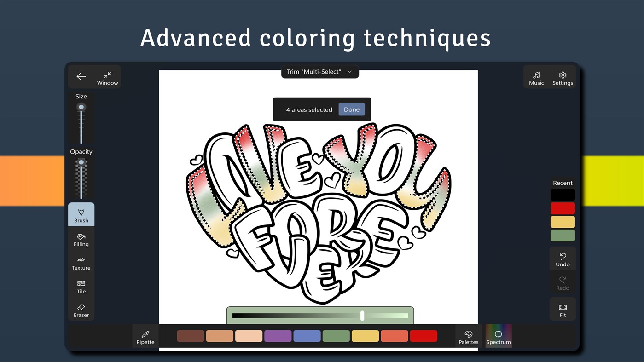This screenshot has width=644, height=362.
Task: Pick the purple swatch from the palette bar
Action: point(278,336)
